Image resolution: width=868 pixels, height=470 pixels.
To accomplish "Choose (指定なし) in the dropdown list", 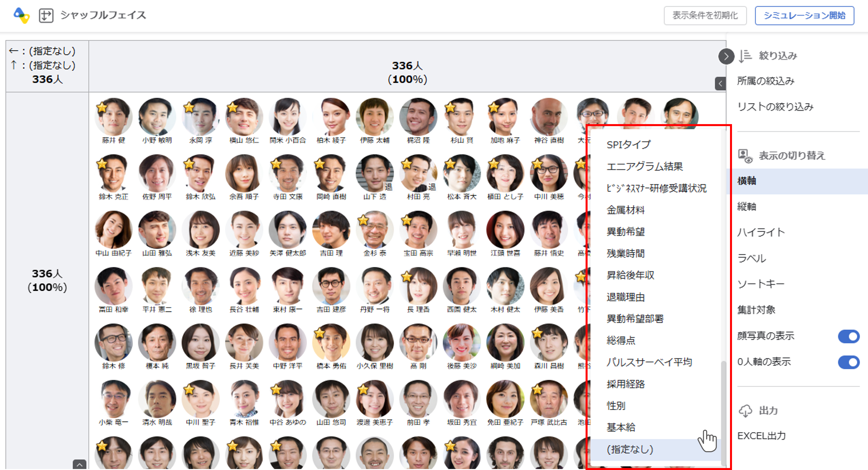I will 630,449.
